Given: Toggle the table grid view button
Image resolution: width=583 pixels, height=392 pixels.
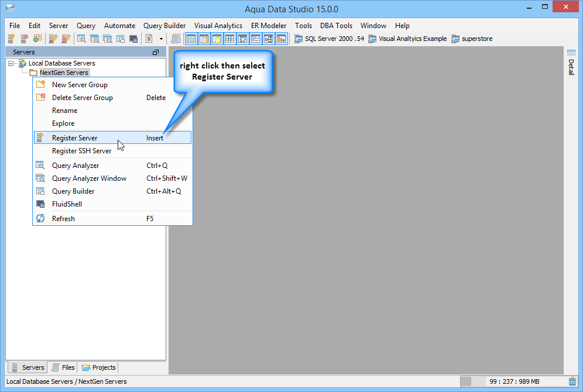Looking at the screenshot, I should [230, 39].
